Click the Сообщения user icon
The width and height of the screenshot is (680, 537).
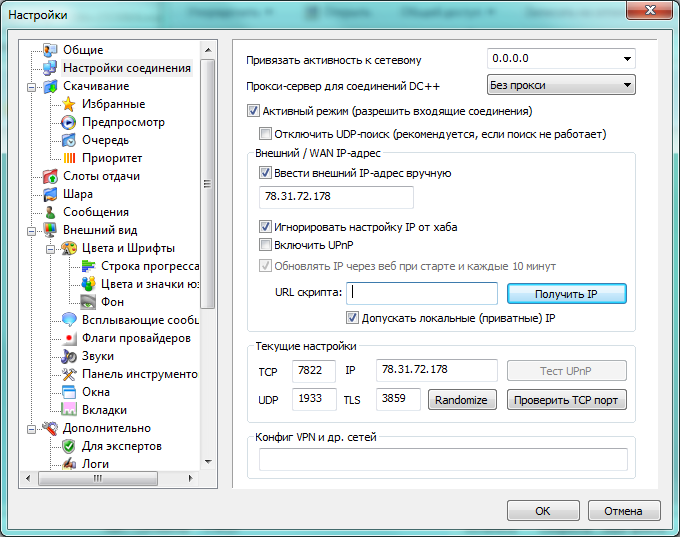50,212
